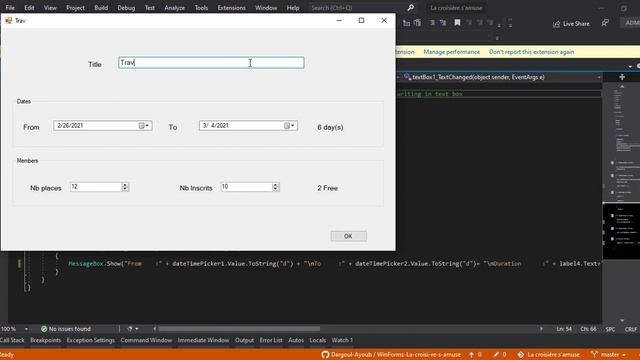640x360 pixels.
Task: Open the Project menu
Action: pyautogui.click(x=75, y=8)
